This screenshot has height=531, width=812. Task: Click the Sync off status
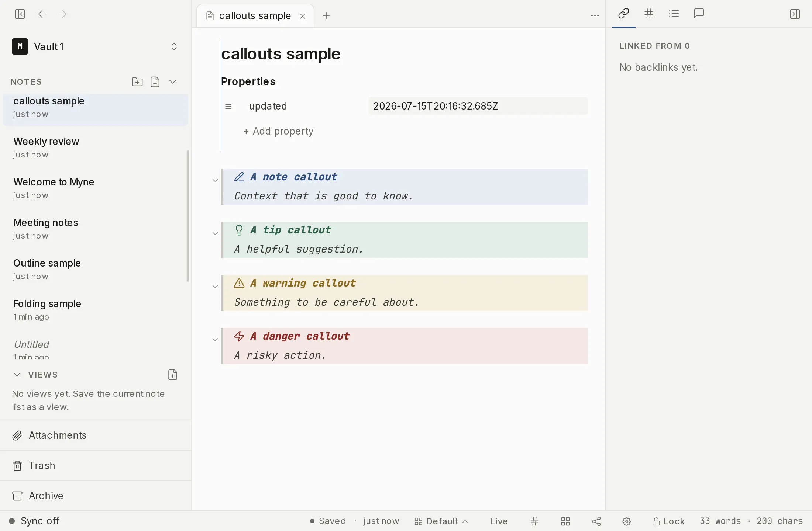click(34, 521)
